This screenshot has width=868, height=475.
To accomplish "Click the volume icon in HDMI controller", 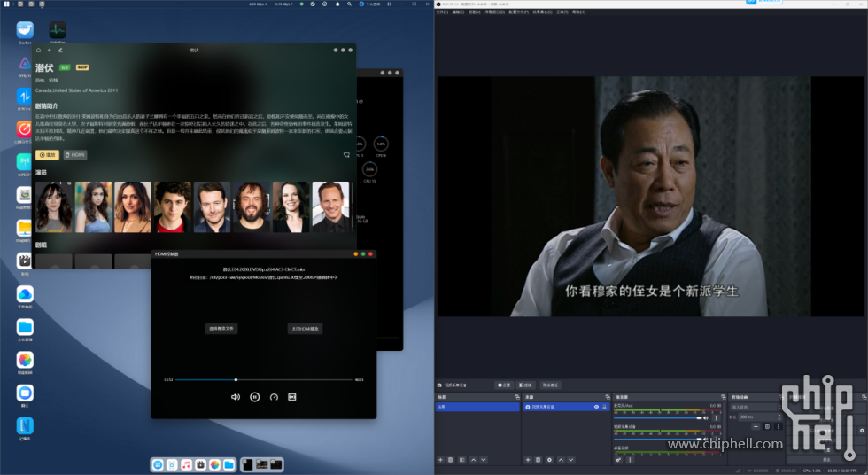I will point(236,397).
